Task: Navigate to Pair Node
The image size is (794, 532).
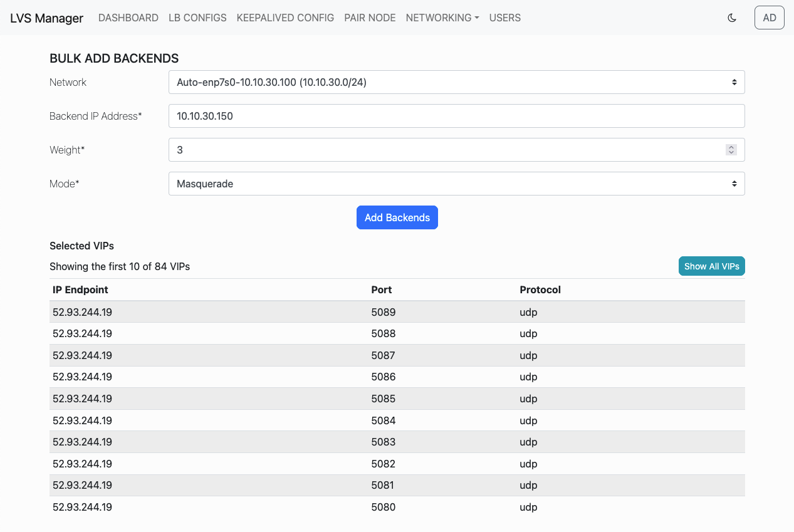Action: (x=370, y=18)
